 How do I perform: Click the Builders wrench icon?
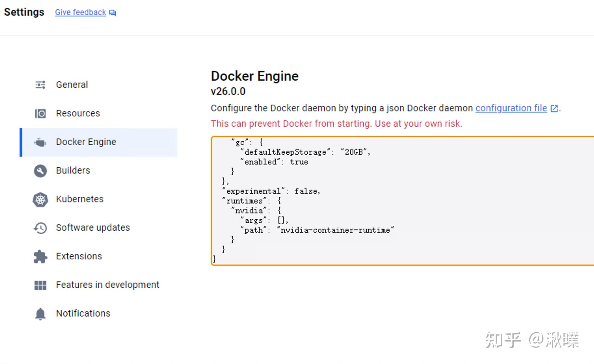point(40,171)
